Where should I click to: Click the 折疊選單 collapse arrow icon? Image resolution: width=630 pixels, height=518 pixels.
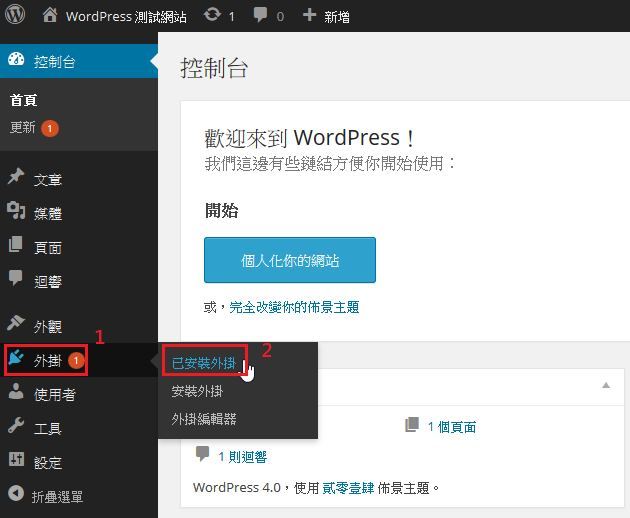[x=16, y=493]
